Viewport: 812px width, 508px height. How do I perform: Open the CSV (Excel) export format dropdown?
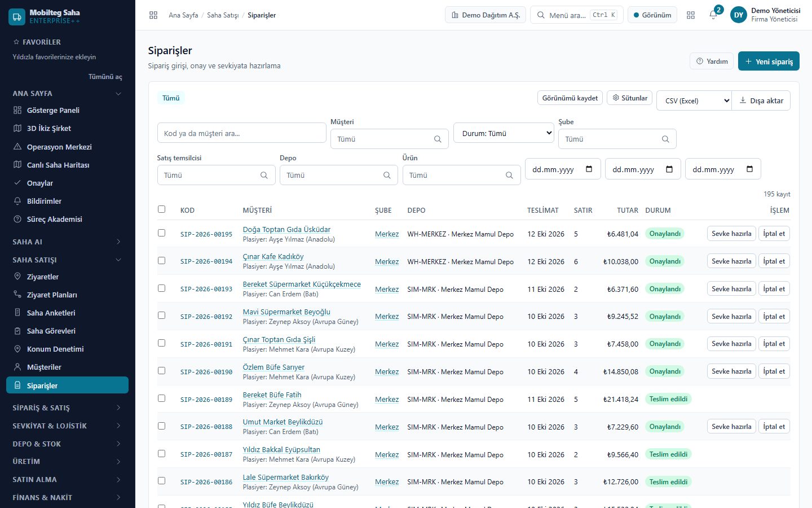click(x=694, y=100)
